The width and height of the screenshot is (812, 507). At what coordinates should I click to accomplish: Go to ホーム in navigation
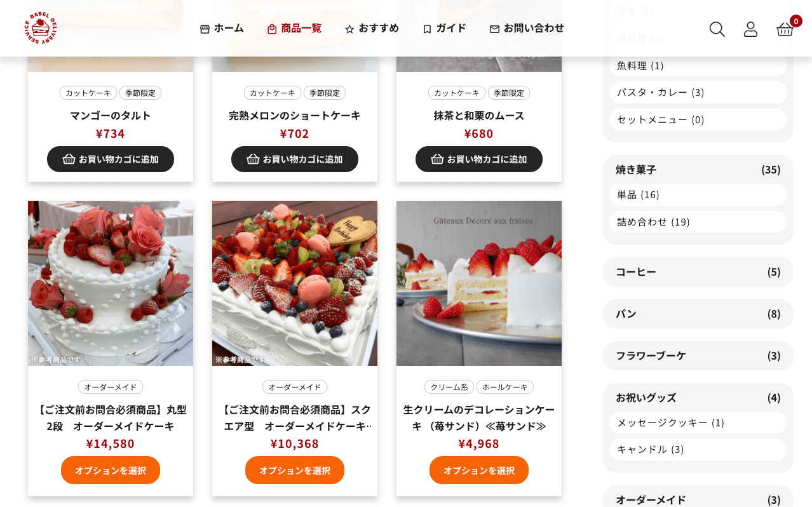[222, 28]
